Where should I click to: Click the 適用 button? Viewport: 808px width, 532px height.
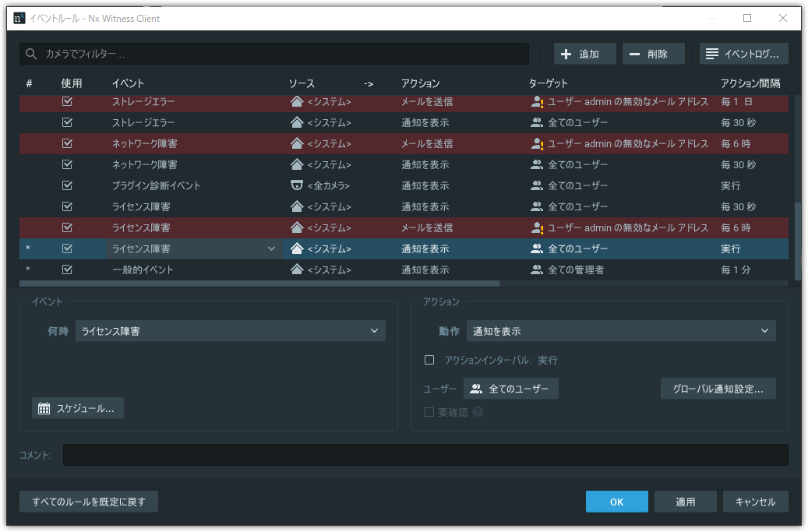(686, 502)
